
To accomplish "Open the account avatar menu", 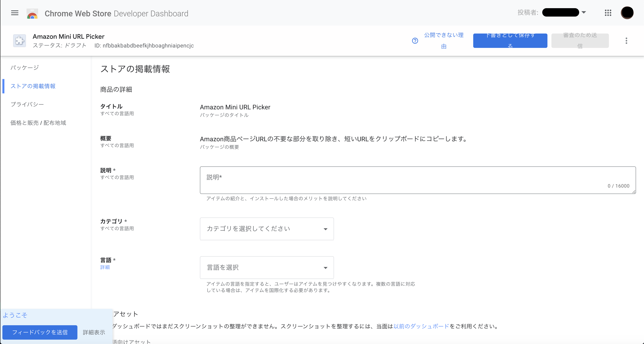I will (x=627, y=13).
